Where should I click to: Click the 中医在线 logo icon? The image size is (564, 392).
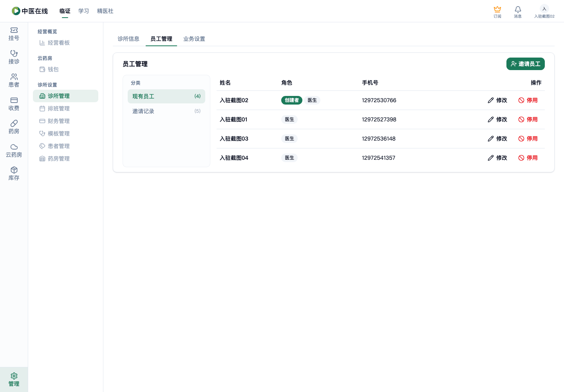16,11
